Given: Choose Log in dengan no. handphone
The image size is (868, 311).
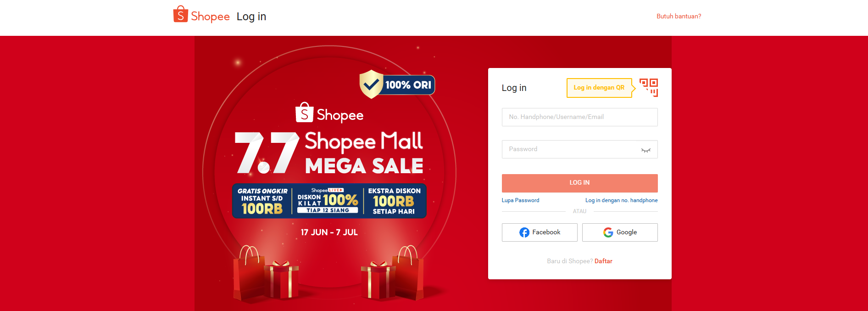Looking at the screenshot, I should tap(621, 200).
